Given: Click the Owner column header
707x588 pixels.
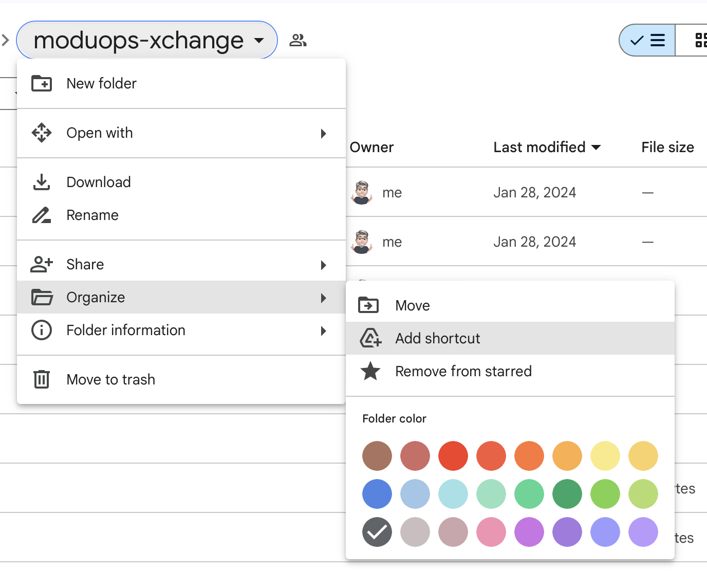Looking at the screenshot, I should (x=371, y=148).
